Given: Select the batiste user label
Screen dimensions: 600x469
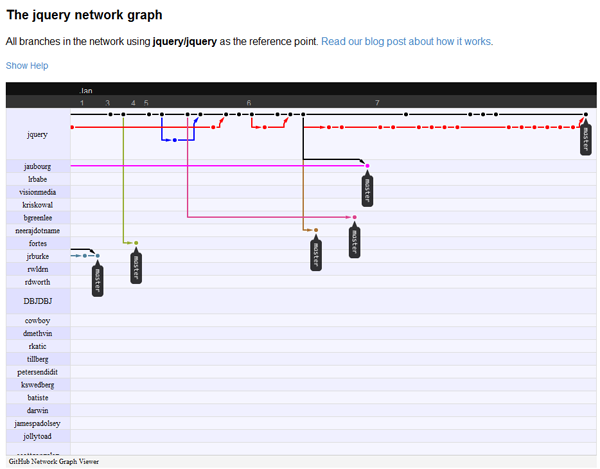Looking at the screenshot, I should 38,398.
